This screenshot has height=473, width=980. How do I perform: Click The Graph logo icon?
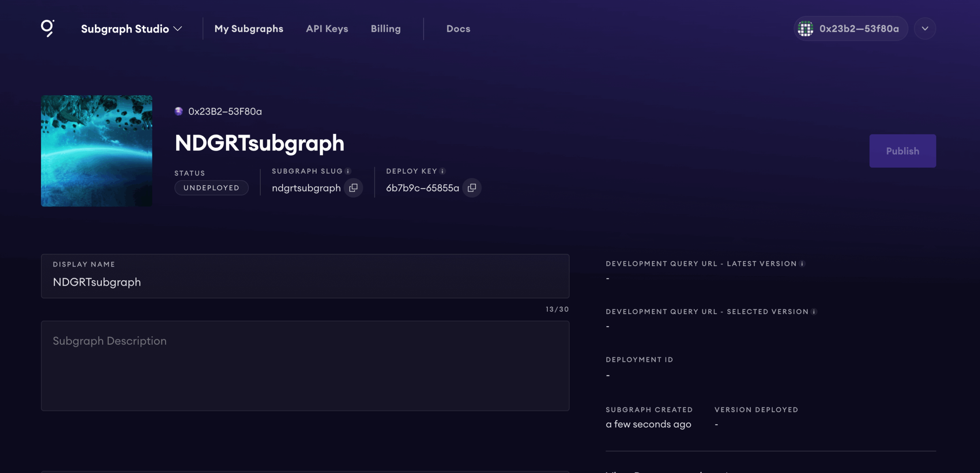(x=47, y=28)
